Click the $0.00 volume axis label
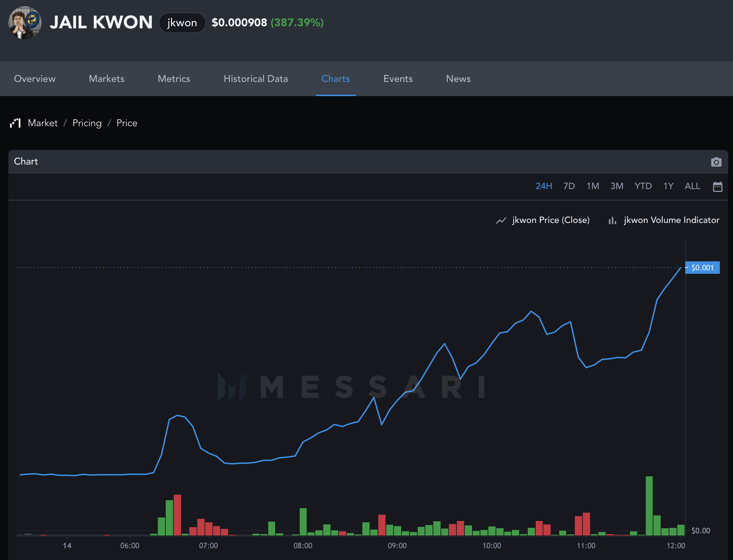Viewport: 733px width, 560px height. (x=701, y=531)
